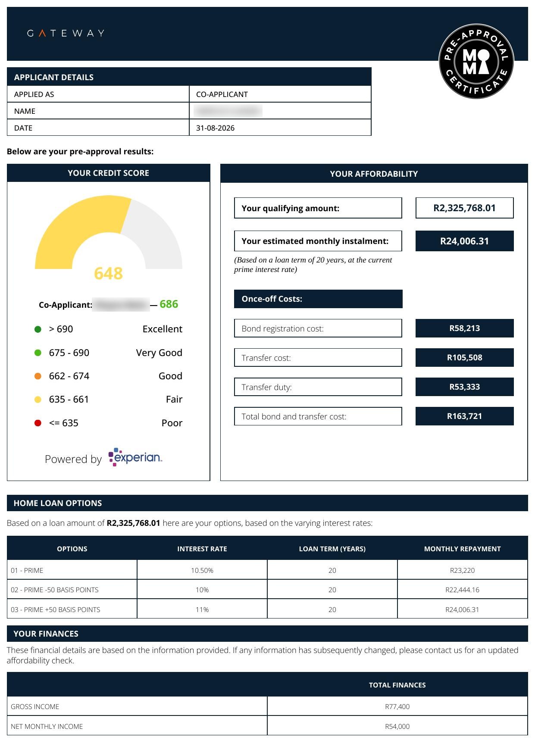
Task: Click the R22,444.16 monthly repayment cell
Action: click(463, 590)
